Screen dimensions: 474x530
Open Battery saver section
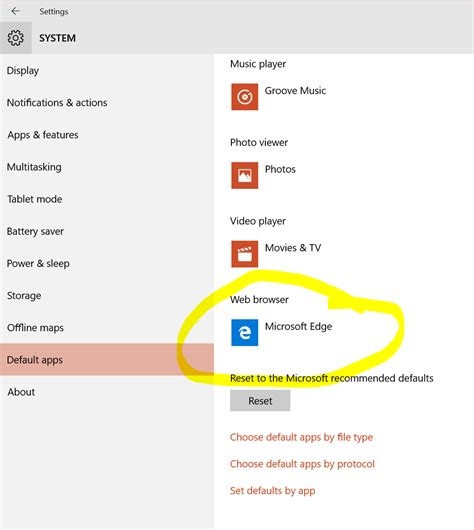coord(107,231)
